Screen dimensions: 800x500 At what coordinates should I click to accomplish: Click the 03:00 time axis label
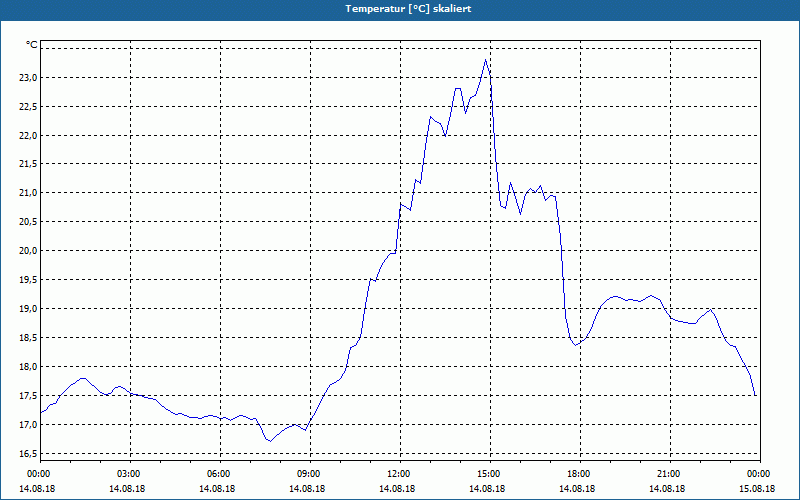pos(131,474)
